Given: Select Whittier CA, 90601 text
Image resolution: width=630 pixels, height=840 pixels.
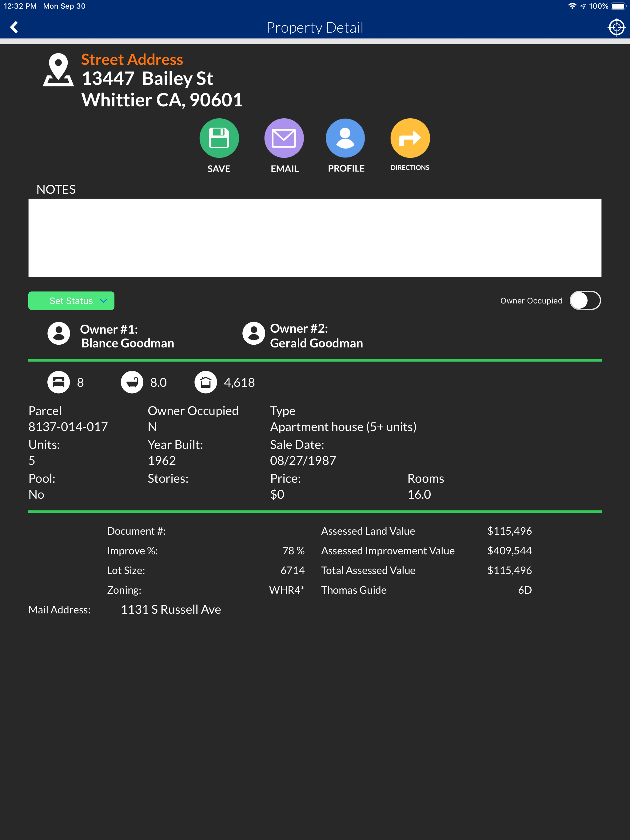Looking at the screenshot, I should coord(162,100).
